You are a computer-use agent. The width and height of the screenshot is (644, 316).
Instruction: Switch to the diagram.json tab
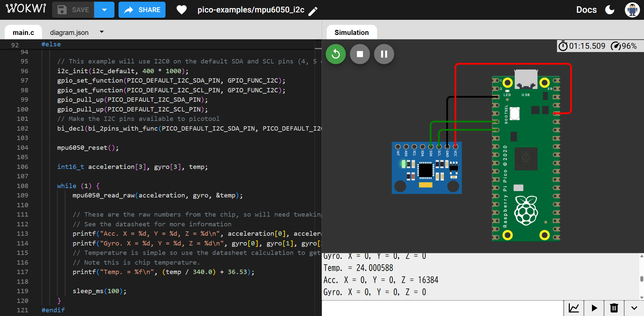click(69, 33)
